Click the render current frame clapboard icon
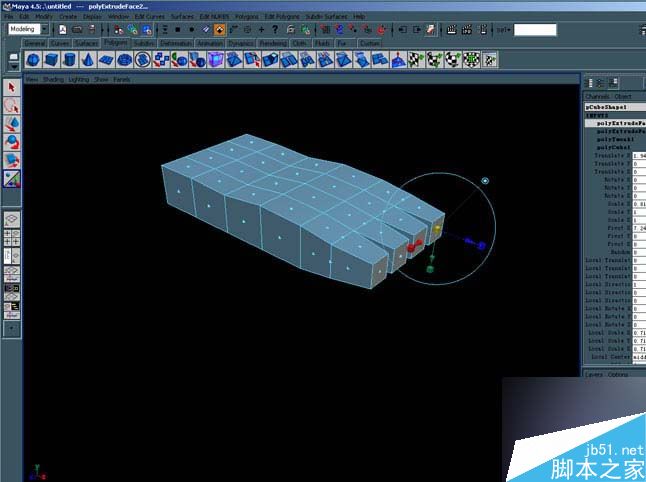 point(452,29)
